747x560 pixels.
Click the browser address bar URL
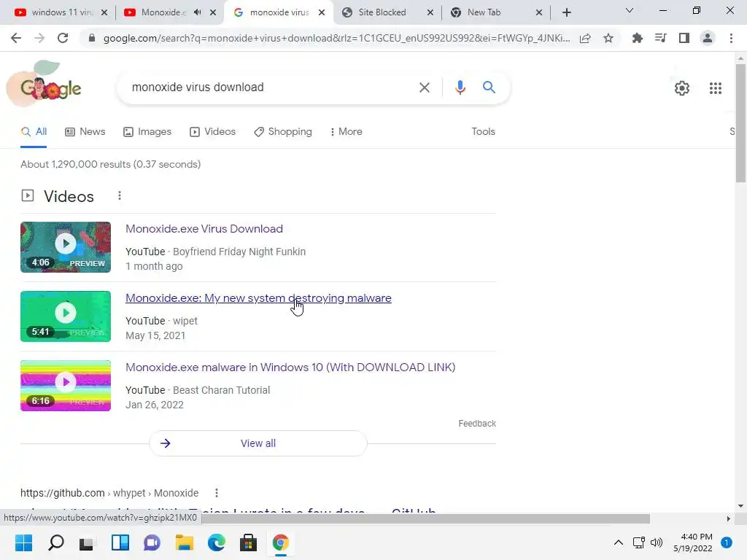tap(336, 38)
